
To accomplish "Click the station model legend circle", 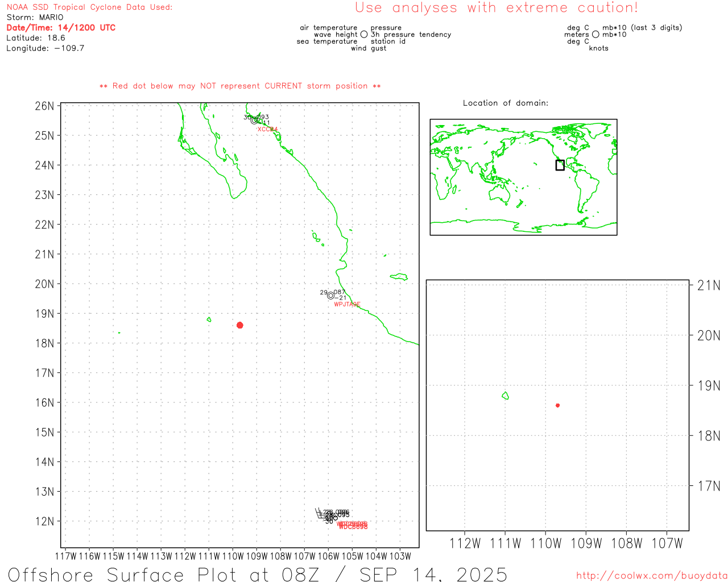I will click(364, 35).
